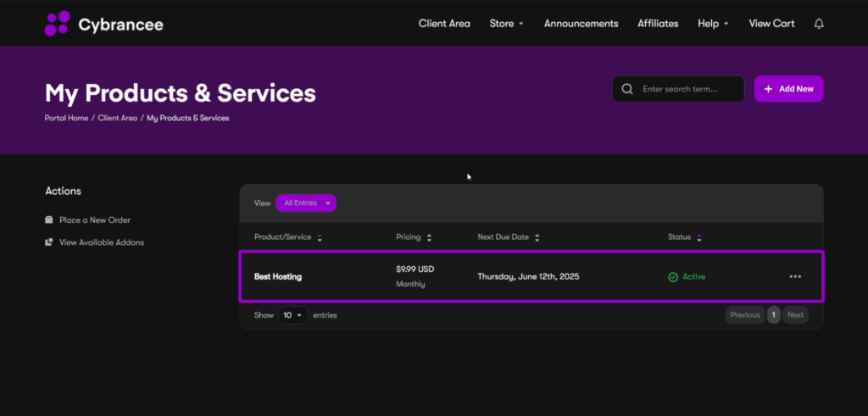Select the Best Hosting product name
Screen dimensions: 868x416
pos(278,276)
